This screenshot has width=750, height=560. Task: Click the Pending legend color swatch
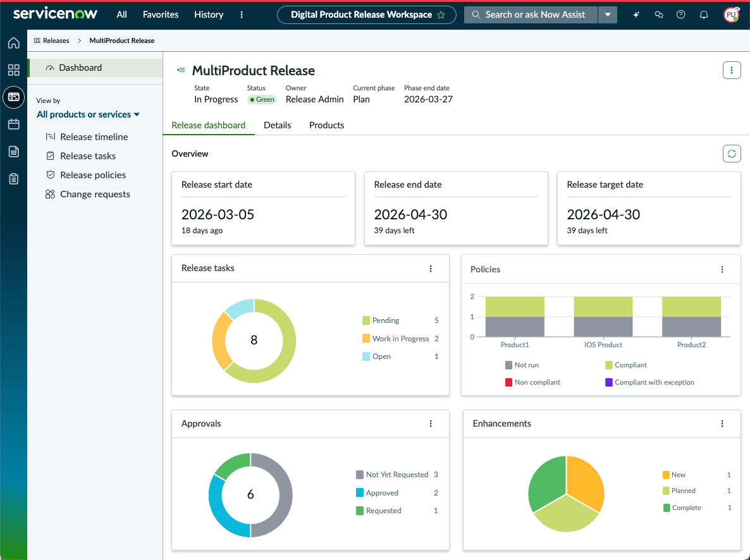366,320
